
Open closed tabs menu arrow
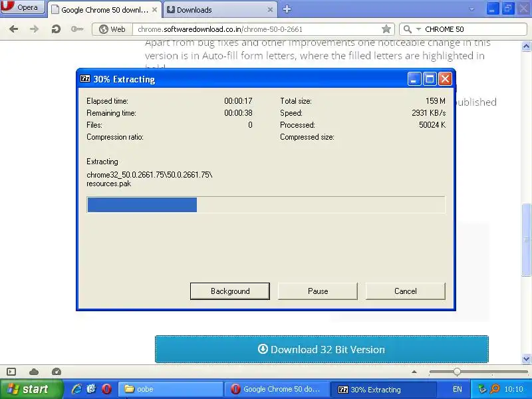471,9
